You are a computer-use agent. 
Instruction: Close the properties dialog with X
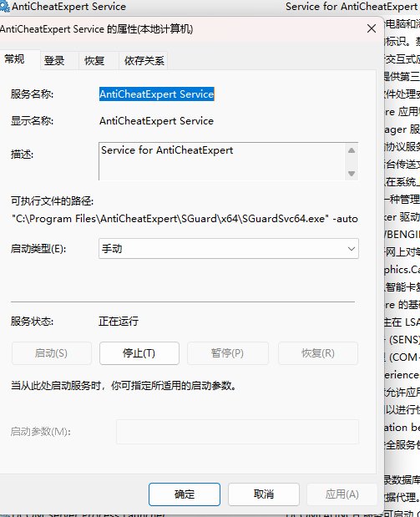coord(372,28)
